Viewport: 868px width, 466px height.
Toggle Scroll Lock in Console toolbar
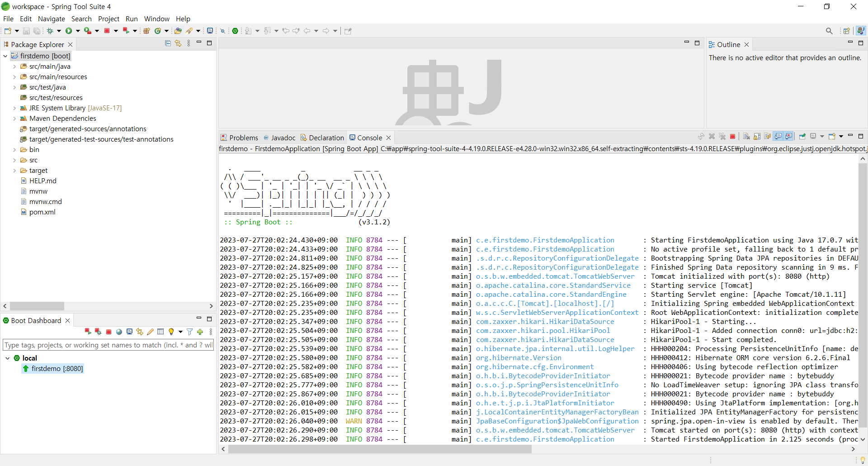point(757,136)
